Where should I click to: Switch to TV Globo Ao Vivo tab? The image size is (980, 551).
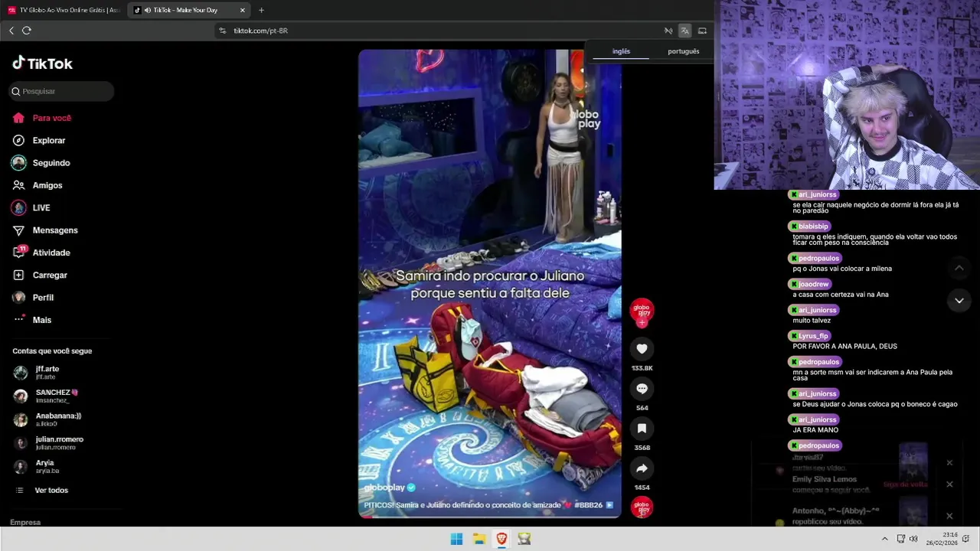64,10
